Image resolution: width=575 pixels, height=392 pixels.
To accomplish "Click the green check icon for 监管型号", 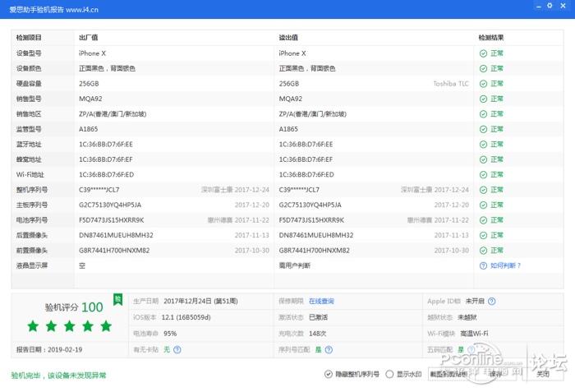I will (x=483, y=129).
